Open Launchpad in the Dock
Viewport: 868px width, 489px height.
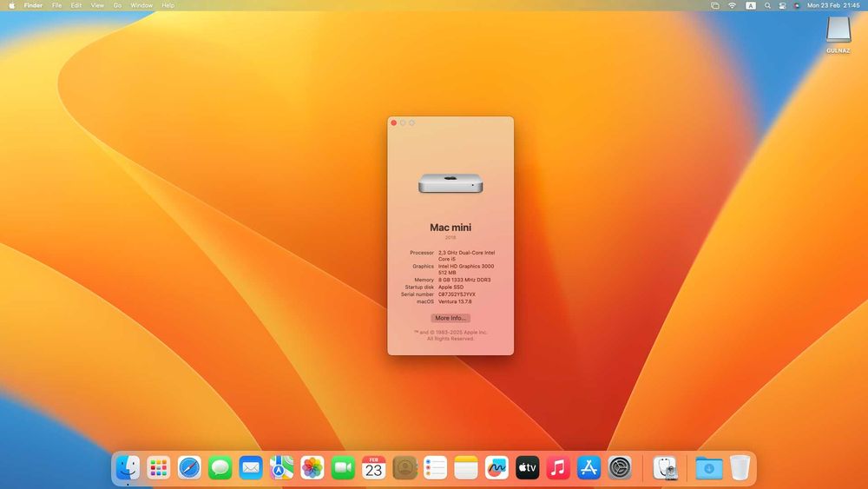pyautogui.click(x=159, y=468)
